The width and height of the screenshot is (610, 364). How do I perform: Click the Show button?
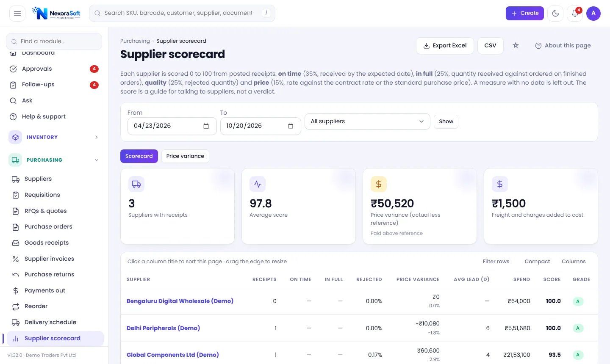click(x=446, y=121)
